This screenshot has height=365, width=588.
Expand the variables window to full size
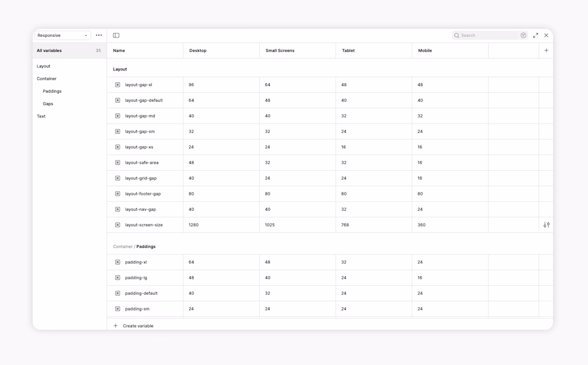point(535,35)
